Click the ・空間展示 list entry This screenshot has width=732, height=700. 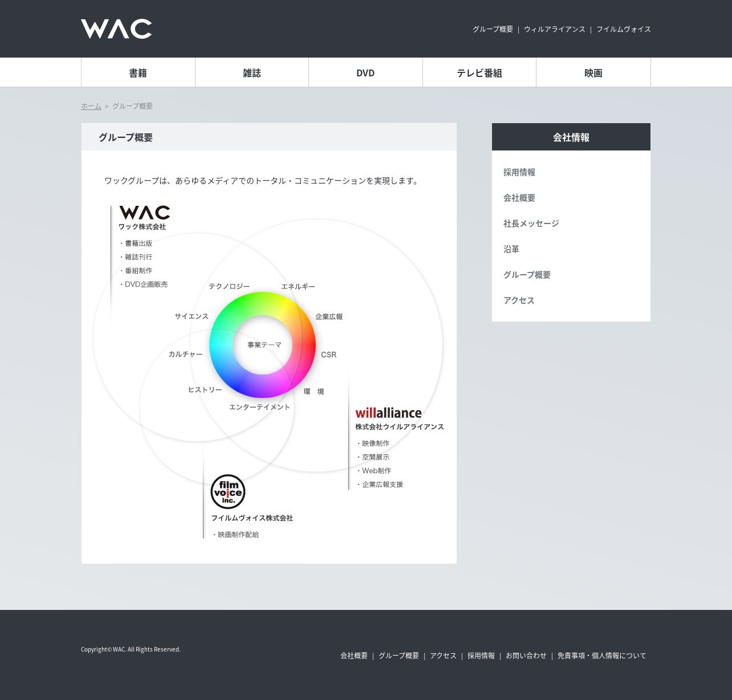(373, 457)
